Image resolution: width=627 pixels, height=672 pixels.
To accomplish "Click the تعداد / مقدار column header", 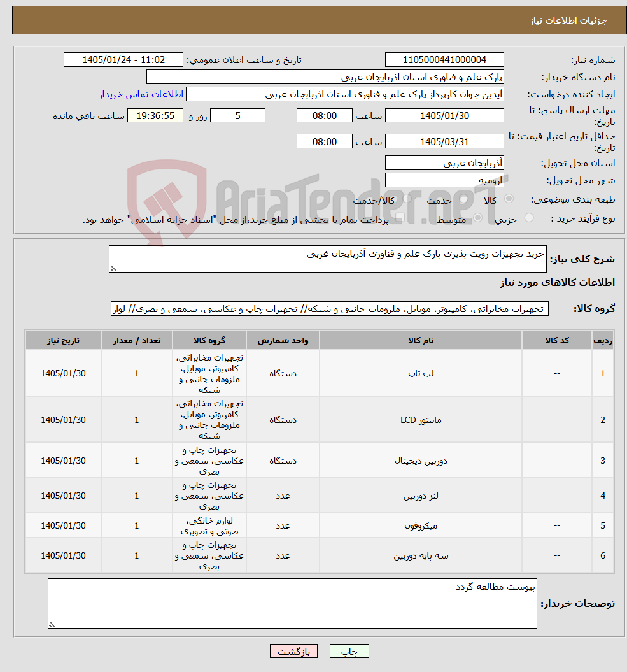I will click(x=137, y=340).
